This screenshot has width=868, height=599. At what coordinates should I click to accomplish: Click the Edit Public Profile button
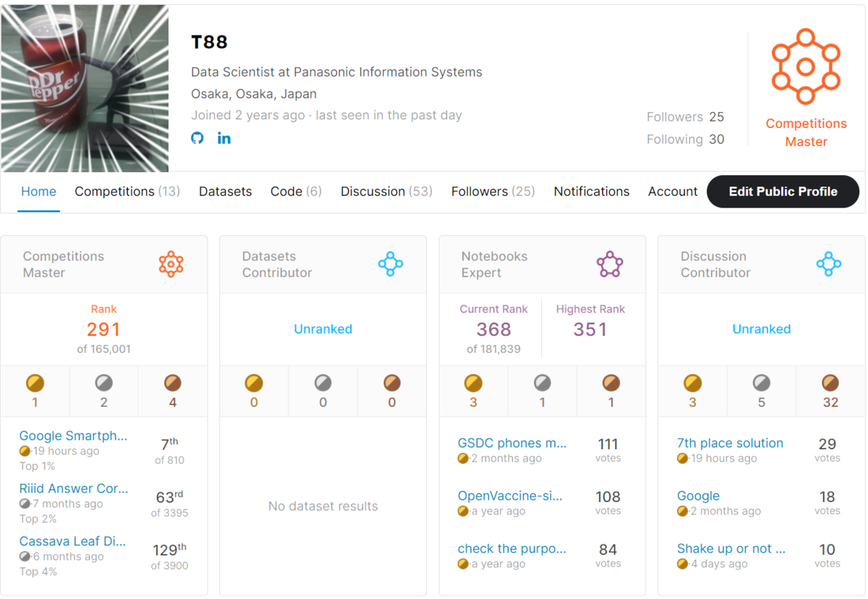click(x=783, y=192)
